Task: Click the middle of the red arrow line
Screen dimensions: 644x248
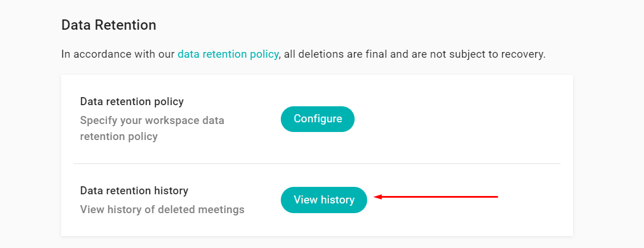Action: pyautogui.click(x=438, y=197)
